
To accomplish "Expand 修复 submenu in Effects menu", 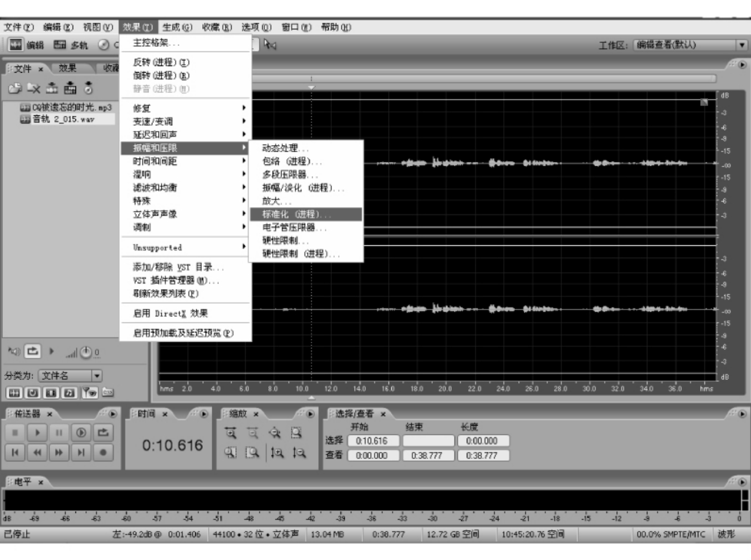I will pyautogui.click(x=185, y=108).
